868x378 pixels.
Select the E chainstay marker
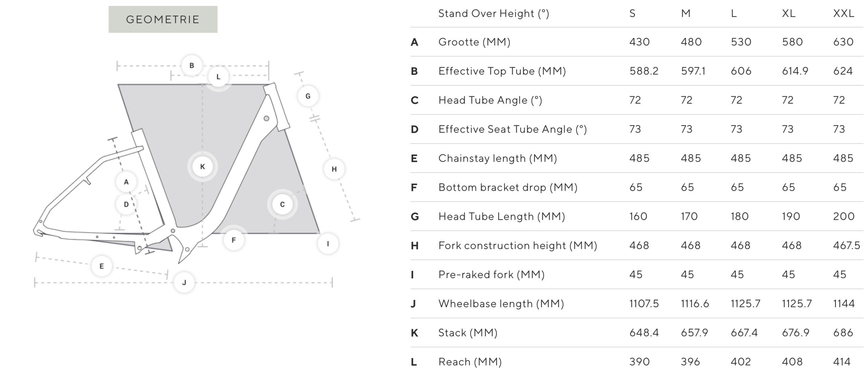pyautogui.click(x=102, y=266)
